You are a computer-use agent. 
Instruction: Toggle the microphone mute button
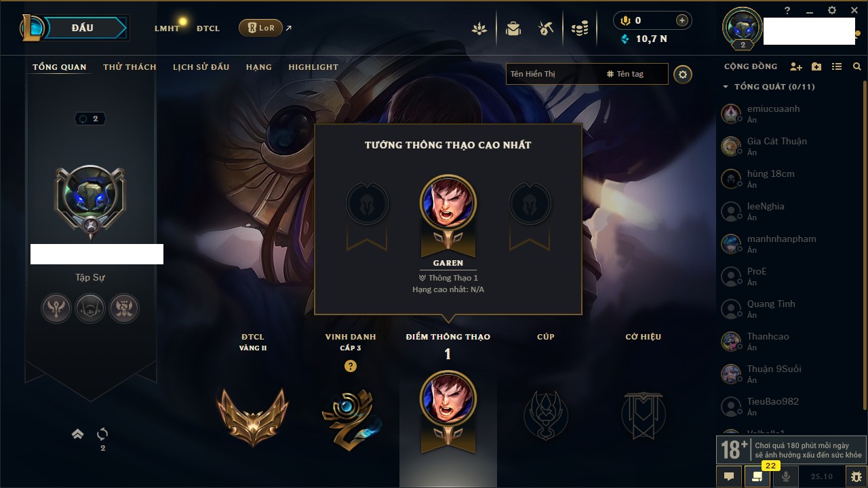coord(786,476)
